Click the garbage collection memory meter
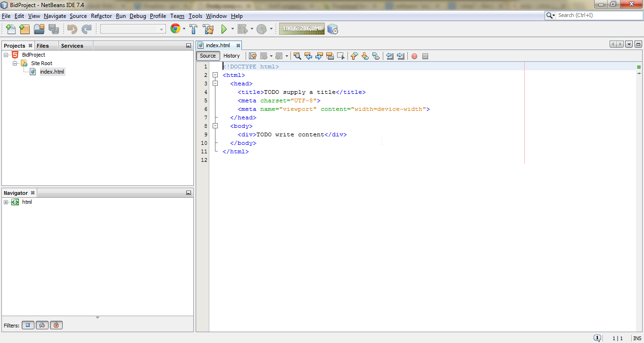644x343 pixels. point(302,29)
